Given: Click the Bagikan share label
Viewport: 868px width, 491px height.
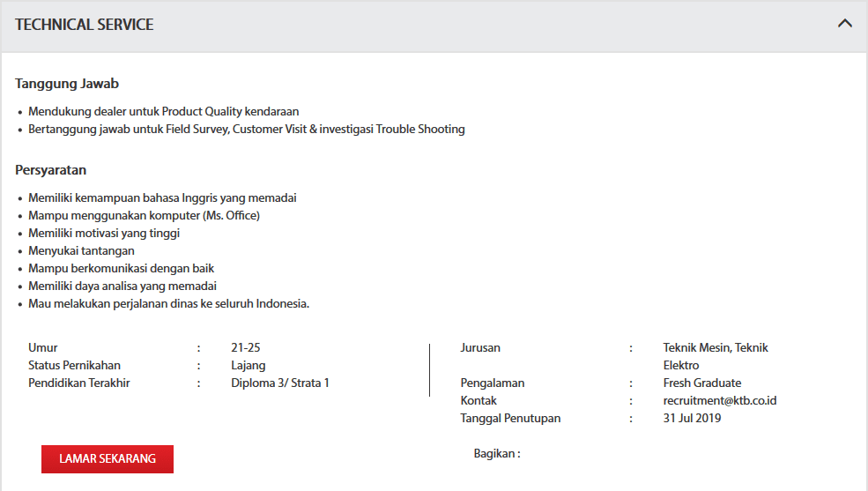Looking at the screenshot, I should (x=497, y=453).
